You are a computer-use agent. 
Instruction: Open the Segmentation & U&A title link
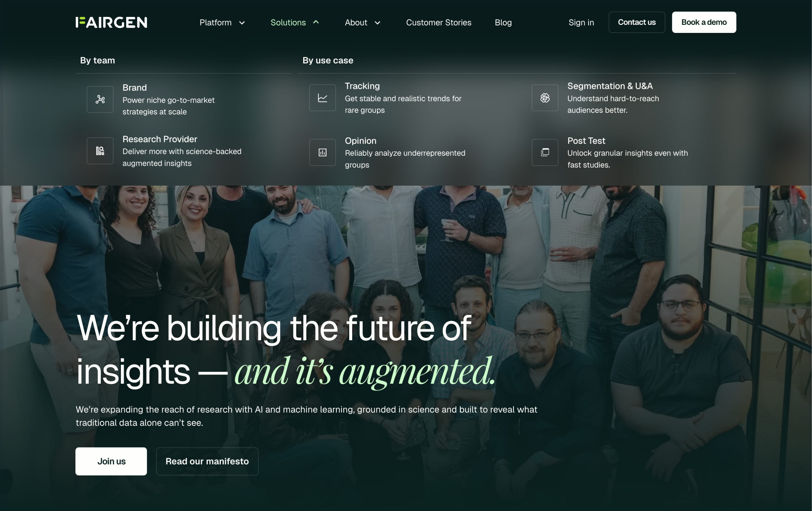610,86
